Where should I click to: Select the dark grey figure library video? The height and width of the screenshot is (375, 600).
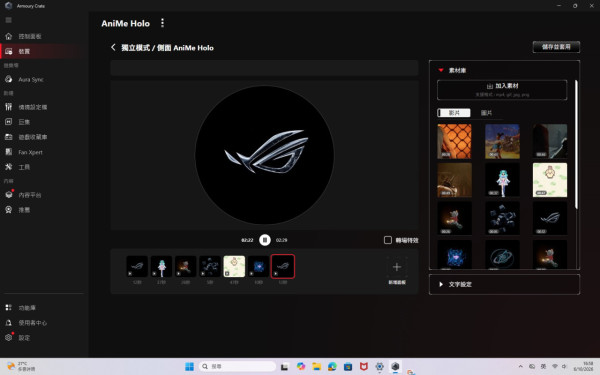[550, 141]
